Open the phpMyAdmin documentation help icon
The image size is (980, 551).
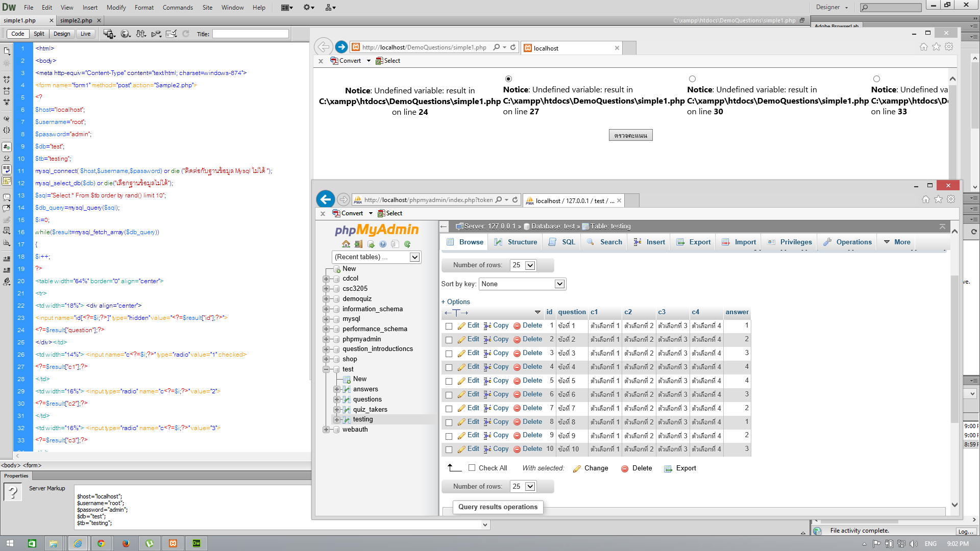pos(383,244)
